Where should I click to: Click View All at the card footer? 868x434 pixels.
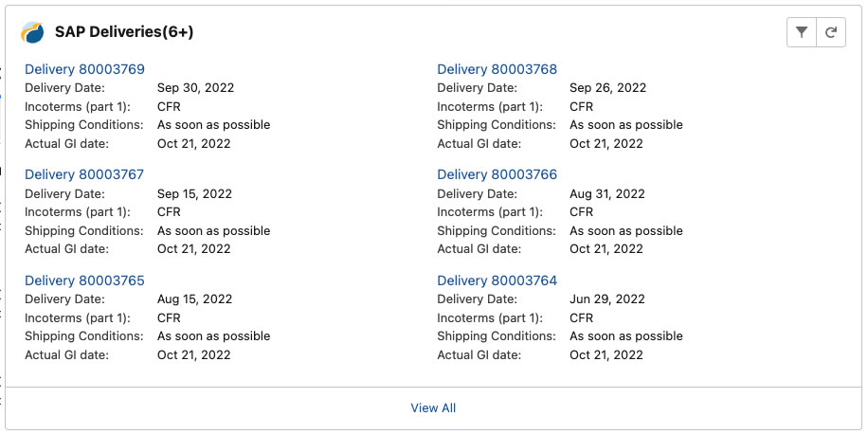point(433,408)
